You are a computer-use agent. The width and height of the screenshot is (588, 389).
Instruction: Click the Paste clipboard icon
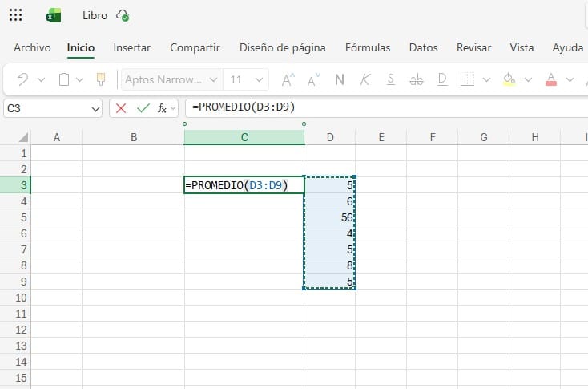[65, 79]
